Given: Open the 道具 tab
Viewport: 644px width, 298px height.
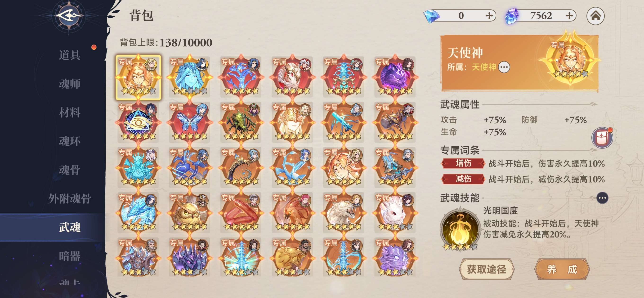Looking at the screenshot, I should coord(70,55).
